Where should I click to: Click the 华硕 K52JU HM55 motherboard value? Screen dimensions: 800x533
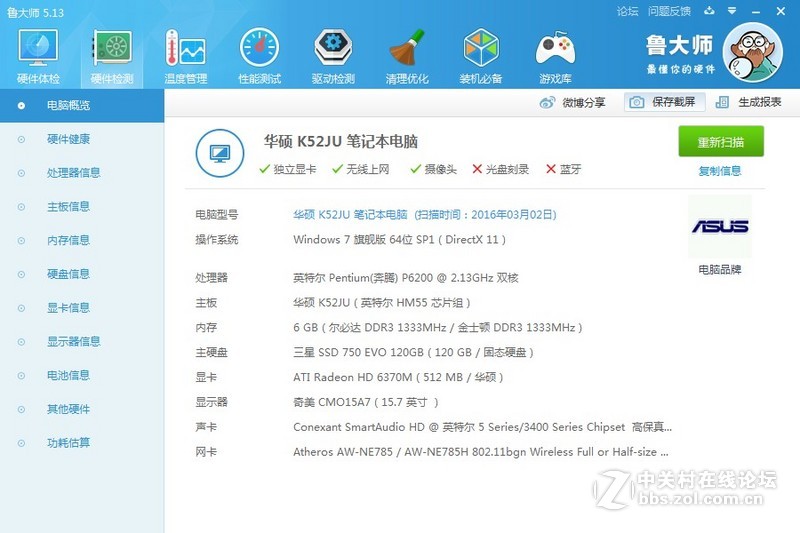(x=382, y=302)
